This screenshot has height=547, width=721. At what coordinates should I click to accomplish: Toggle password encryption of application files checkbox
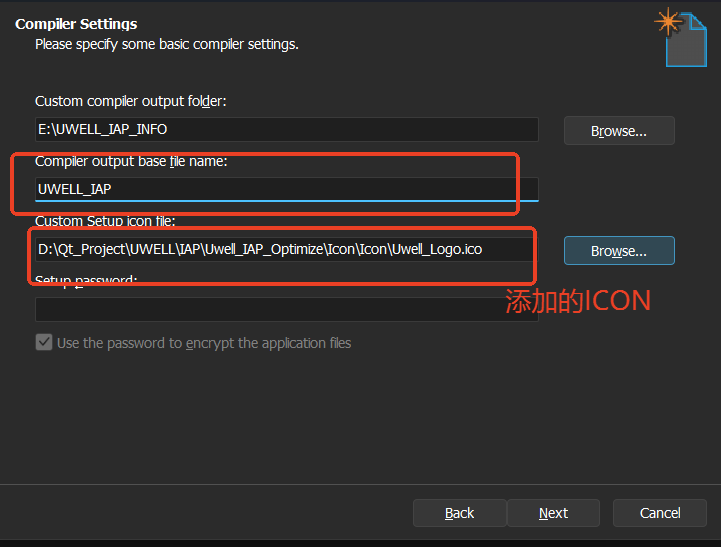[x=44, y=342]
